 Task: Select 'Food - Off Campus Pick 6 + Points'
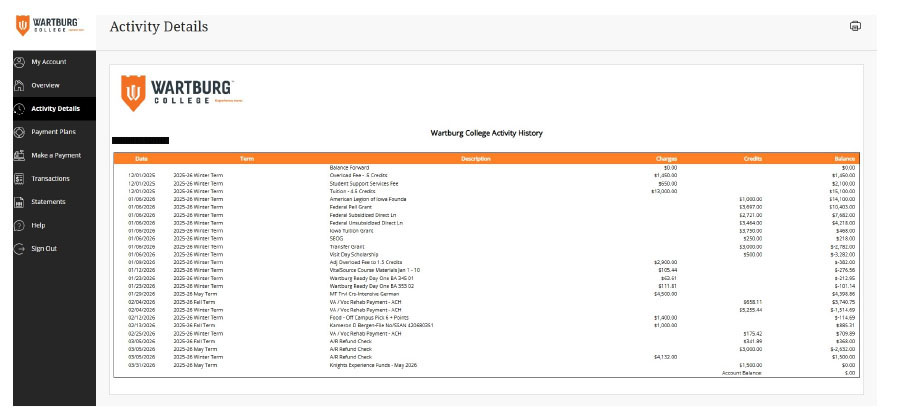pos(370,317)
